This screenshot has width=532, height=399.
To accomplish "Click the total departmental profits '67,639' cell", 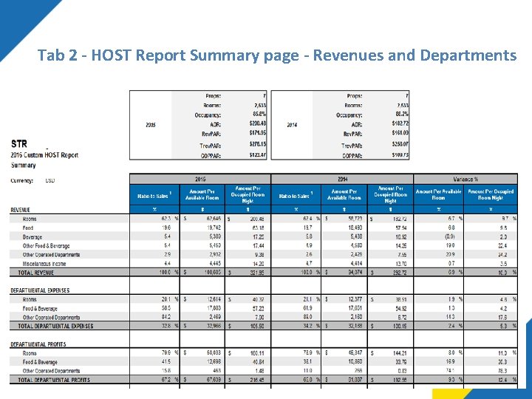I will coord(214,380).
